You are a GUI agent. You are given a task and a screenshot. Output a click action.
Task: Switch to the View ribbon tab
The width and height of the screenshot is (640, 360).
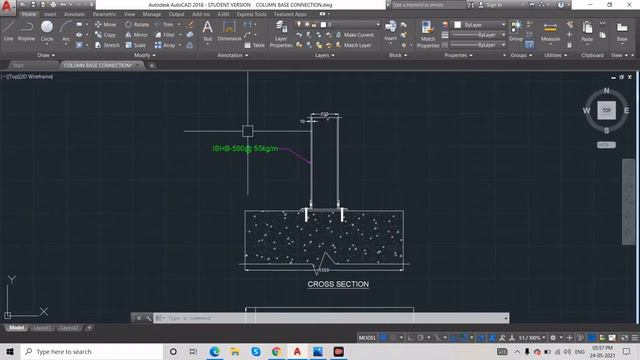pos(130,14)
